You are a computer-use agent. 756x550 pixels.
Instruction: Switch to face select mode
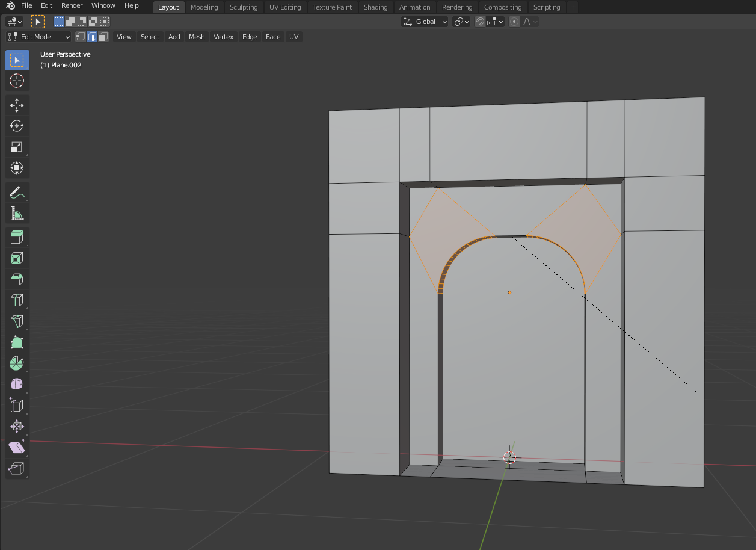tap(103, 37)
